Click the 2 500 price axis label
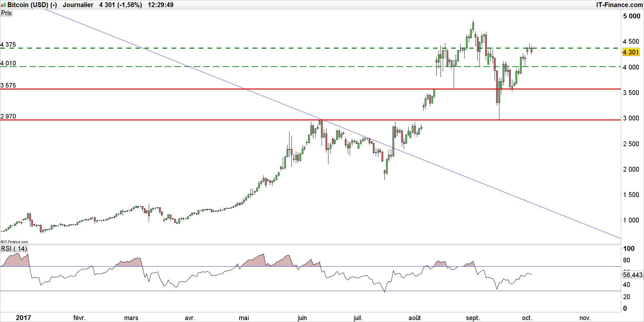The width and height of the screenshot is (644, 322). click(x=631, y=144)
